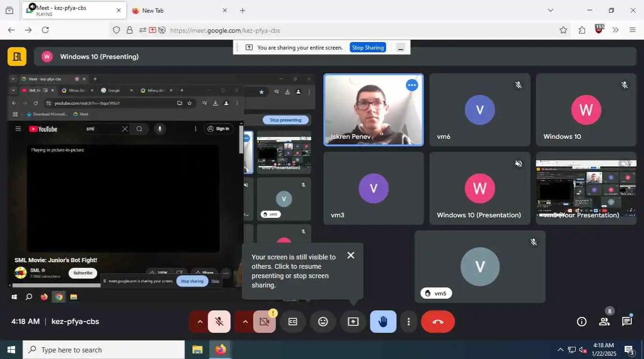Viewport: 644px width, 359px height.
Task: Go forward in Firefox navigation
Action: 28,30
